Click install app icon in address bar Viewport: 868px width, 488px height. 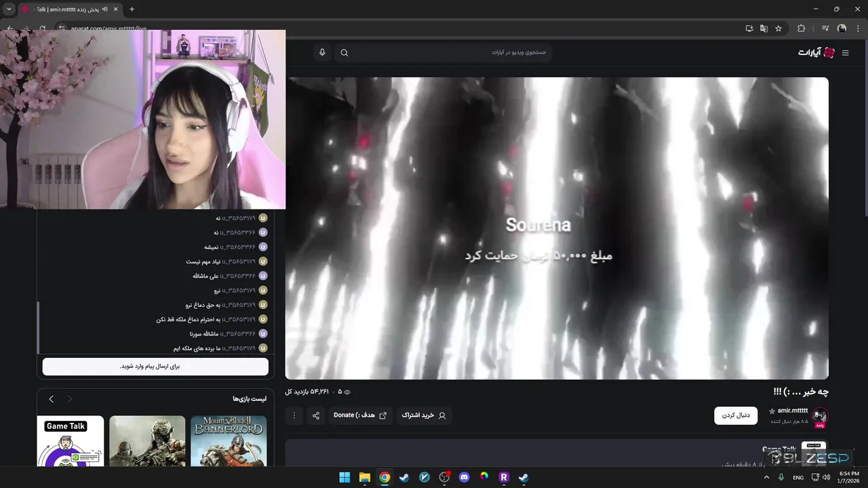tap(749, 28)
